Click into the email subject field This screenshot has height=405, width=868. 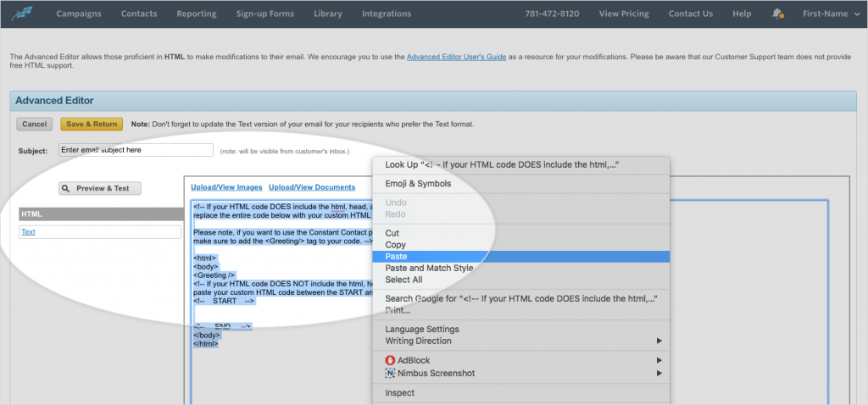pos(136,150)
